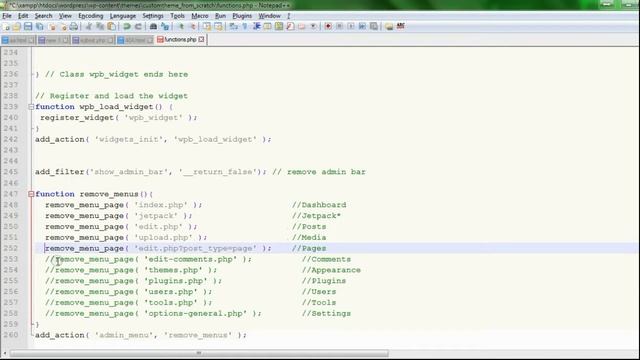Click the Playback macro icon

point(351,27)
